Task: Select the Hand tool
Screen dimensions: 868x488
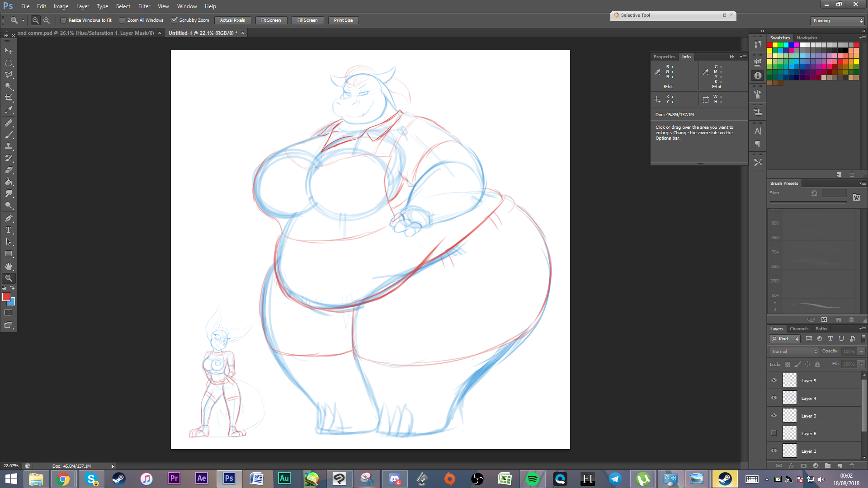Action: [9, 266]
